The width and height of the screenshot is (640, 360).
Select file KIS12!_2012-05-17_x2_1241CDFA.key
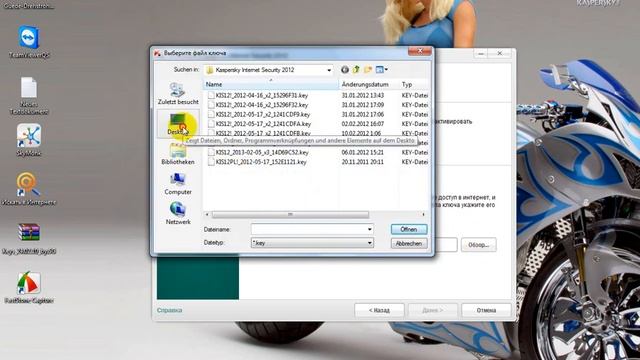pos(263,124)
